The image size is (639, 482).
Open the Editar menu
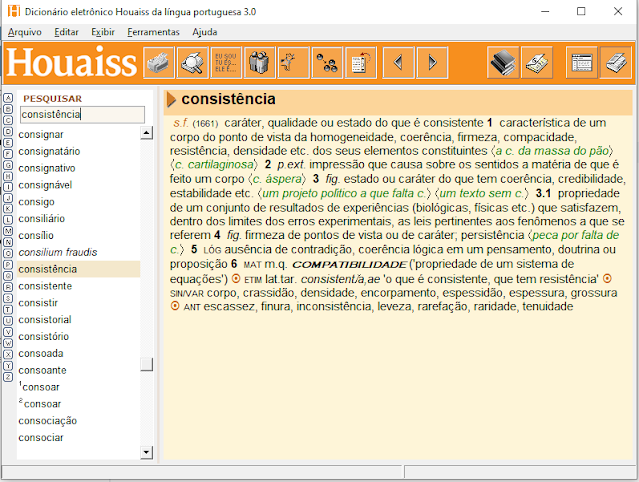tap(66, 32)
